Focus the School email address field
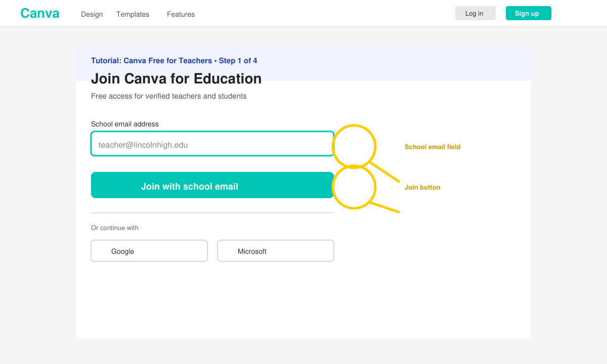Image resolution: width=607 pixels, height=364 pixels. [x=212, y=144]
